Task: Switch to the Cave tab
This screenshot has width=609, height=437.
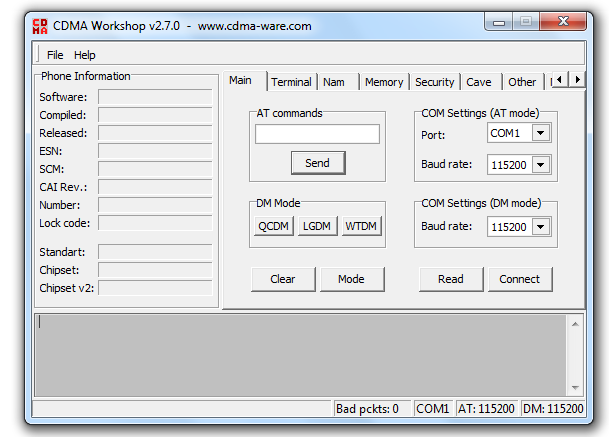Action: (481, 82)
